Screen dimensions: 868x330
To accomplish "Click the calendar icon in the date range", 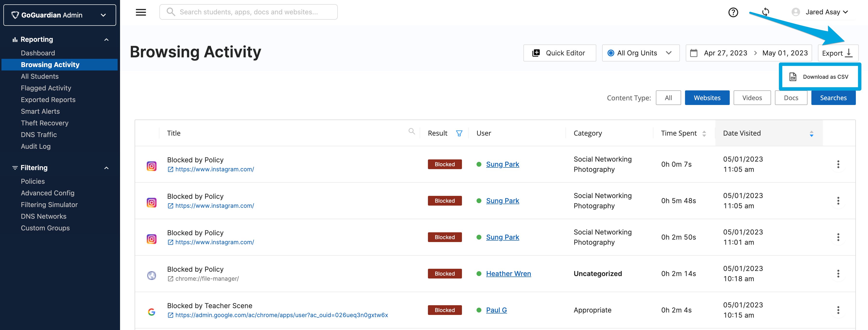I will click(x=694, y=53).
